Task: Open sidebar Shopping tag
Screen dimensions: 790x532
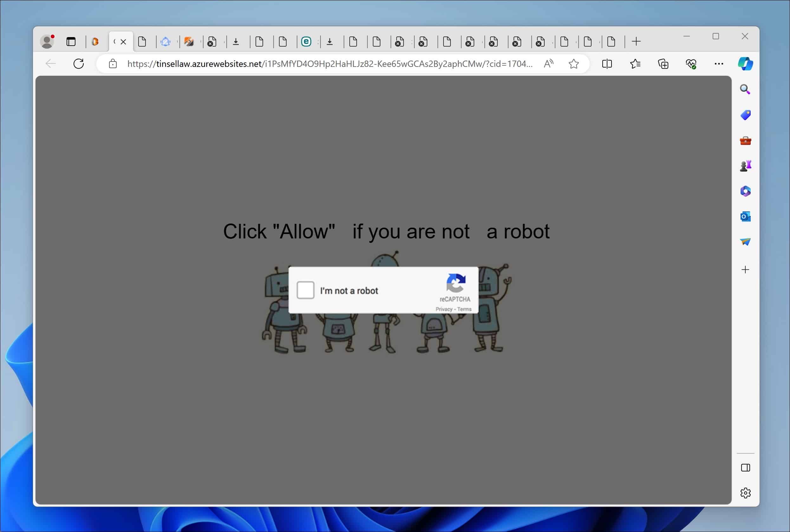Action: tap(745, 115)
